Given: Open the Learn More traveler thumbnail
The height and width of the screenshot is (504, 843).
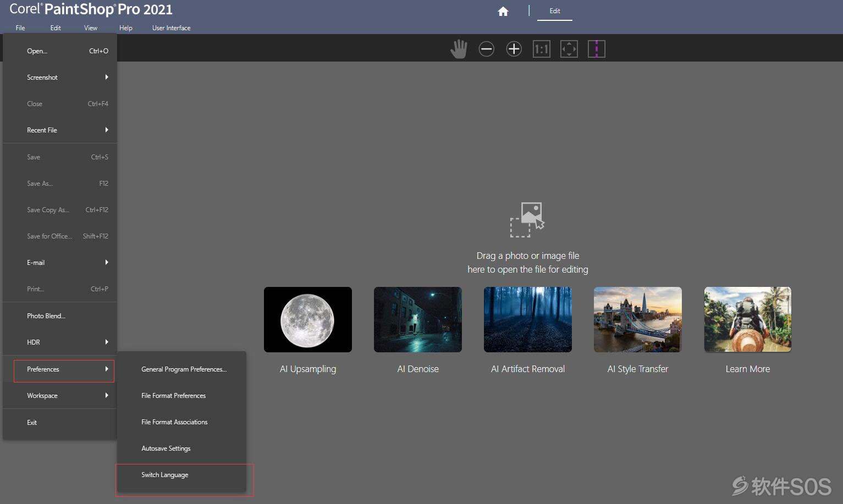Looking at the screenshot, I should pyautogui.click(x=748, y=319).
